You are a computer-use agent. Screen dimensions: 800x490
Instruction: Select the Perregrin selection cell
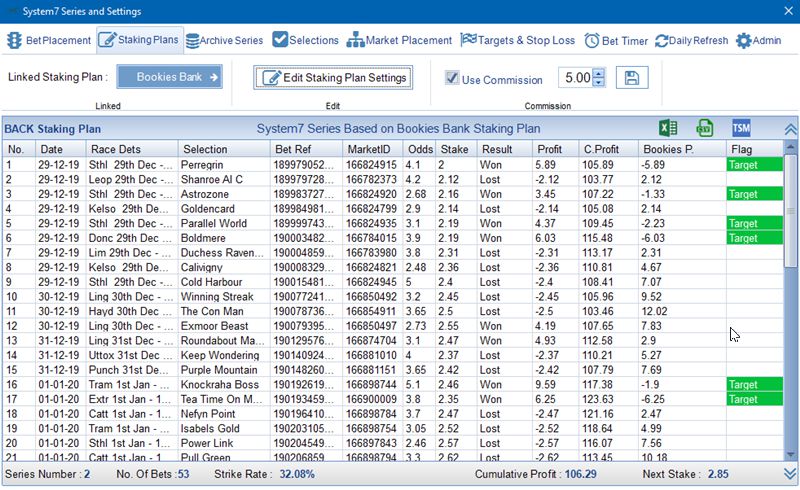224,165
